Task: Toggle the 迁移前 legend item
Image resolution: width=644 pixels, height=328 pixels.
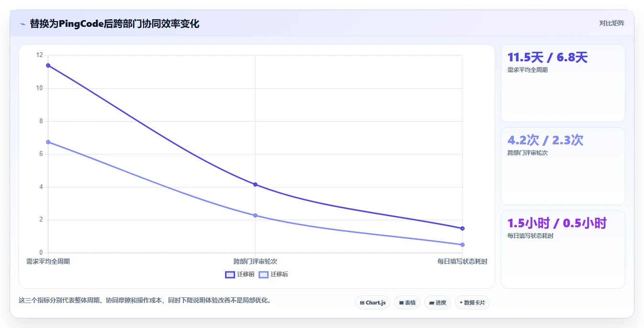Action: click(240, 274)
